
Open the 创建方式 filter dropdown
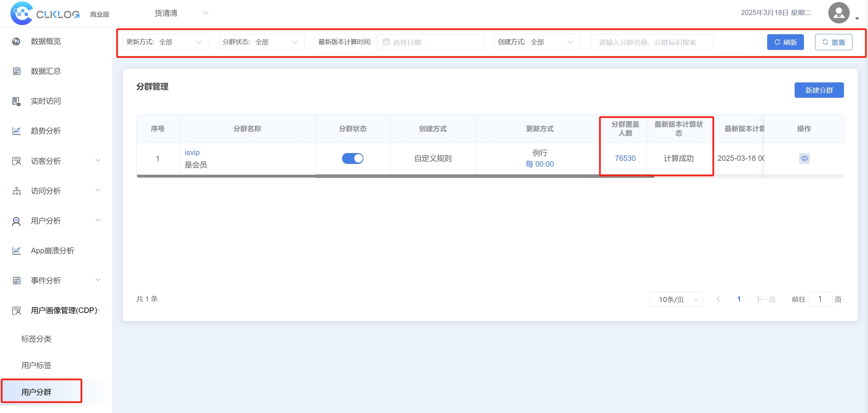(536, 42)
